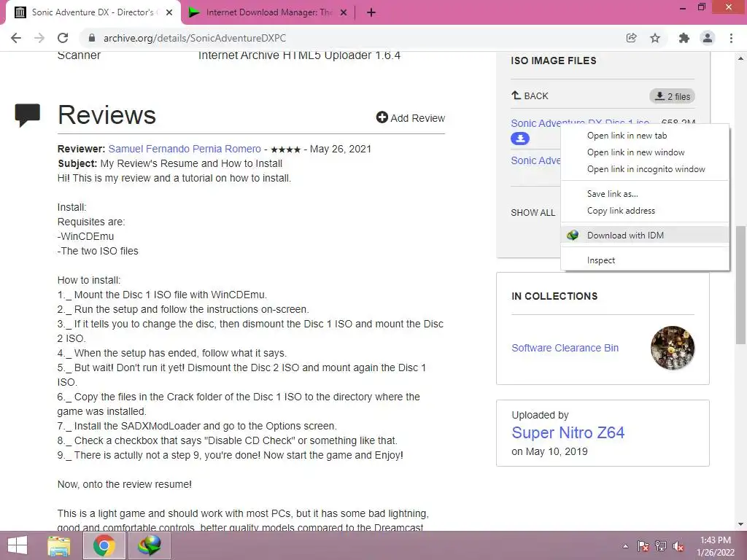Open a new browser tab
The width and height of the screenshot is (747, 560).
click(x=371, y=13)
